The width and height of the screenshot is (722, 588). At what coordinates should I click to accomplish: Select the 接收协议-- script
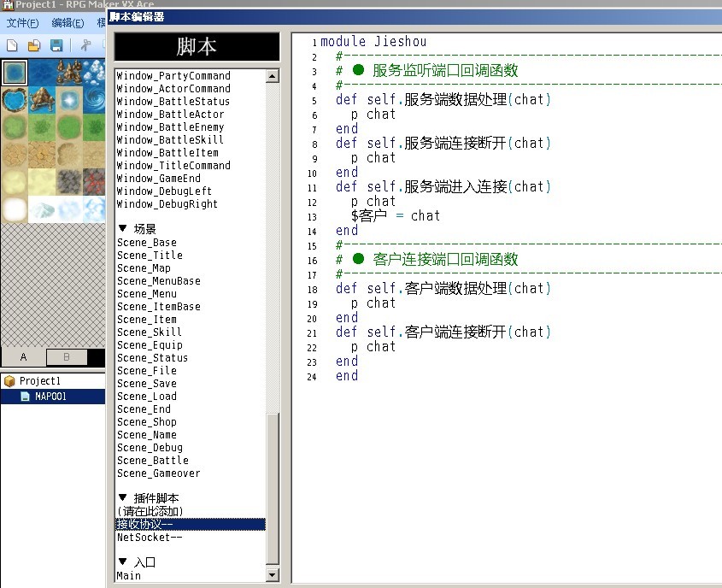[x=191, y=524]
